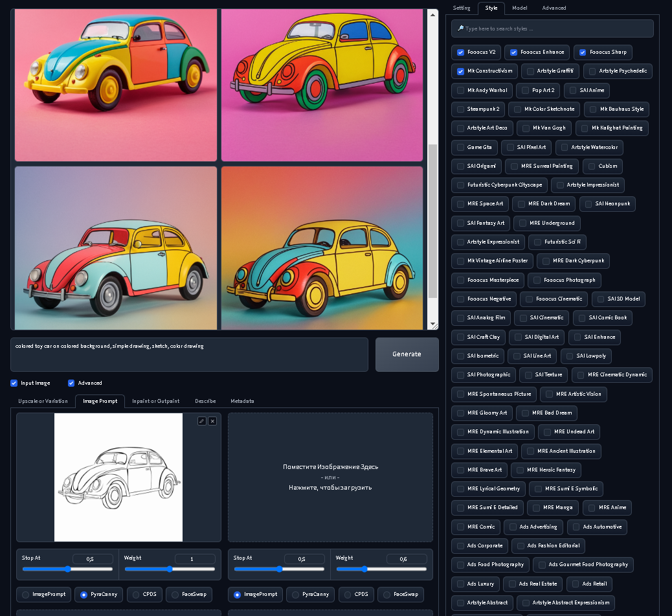Click the gallery's vertical scrollbar
Image resolution: width=672 pixels, height=616 pixels.
point(433,220)
